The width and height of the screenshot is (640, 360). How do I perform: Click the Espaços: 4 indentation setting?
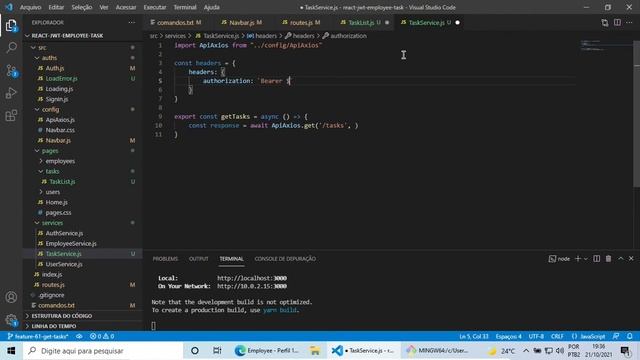click(509, 336)
